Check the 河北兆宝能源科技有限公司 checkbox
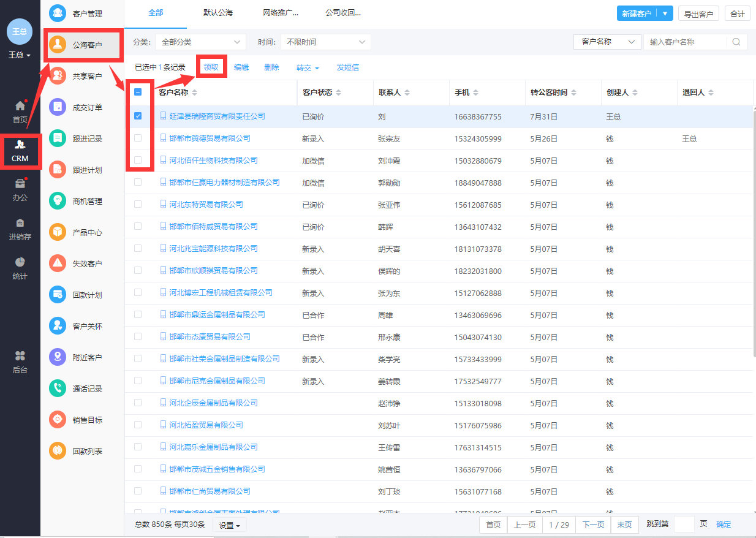Screen dimensions: 756x538 (138, 248)
